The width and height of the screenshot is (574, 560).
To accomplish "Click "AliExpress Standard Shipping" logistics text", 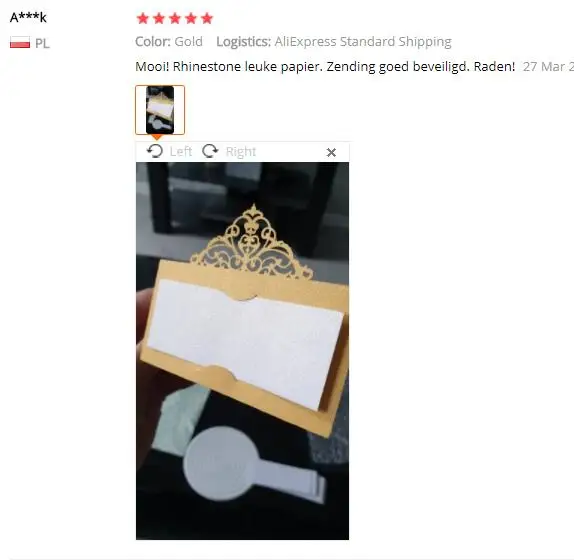I will 363,42.
